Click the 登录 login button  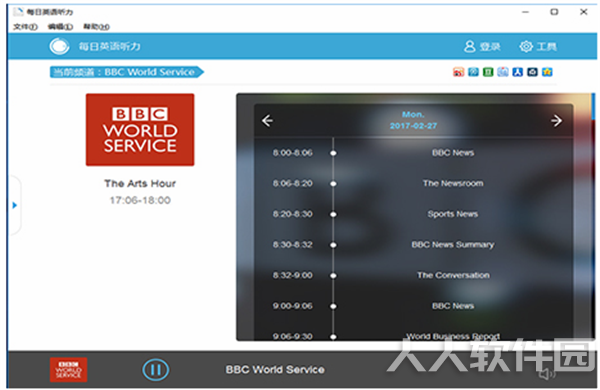tap(482, 47)
